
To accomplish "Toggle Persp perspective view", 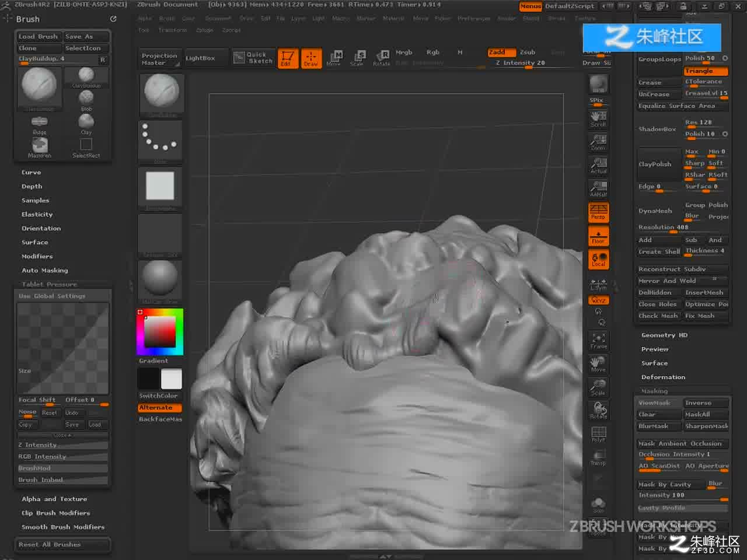I will 598,212.
